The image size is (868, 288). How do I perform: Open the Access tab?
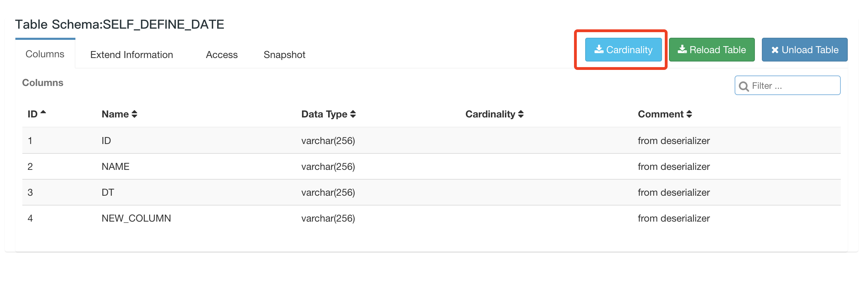click(222, 55)
